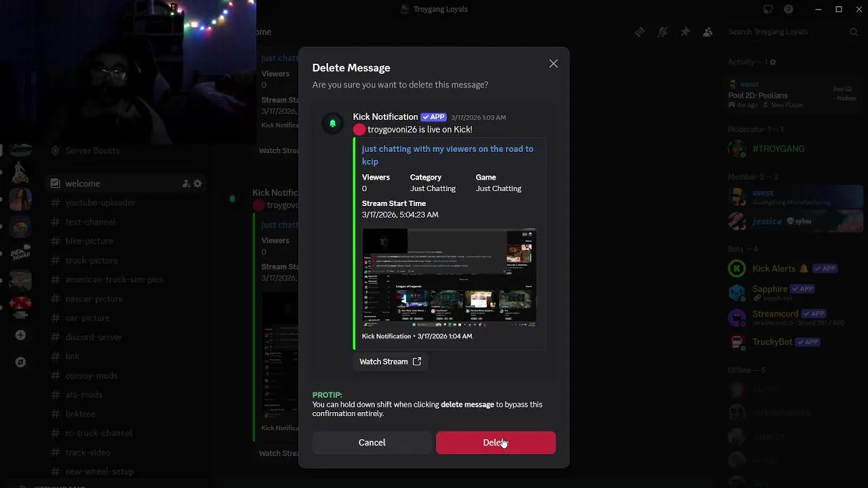Click the Kick Alerts green K avatar

coord(737,268)
